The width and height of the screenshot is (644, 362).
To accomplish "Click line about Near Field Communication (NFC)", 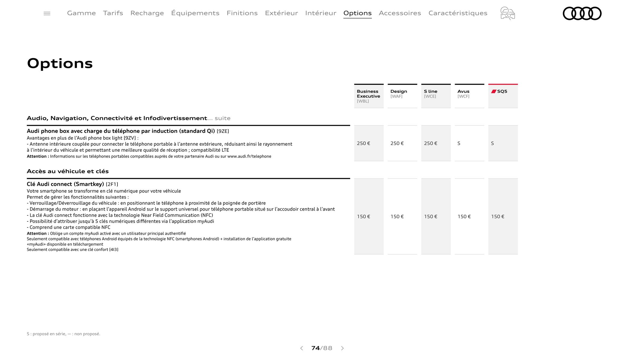I will click(x=120, y=215).
